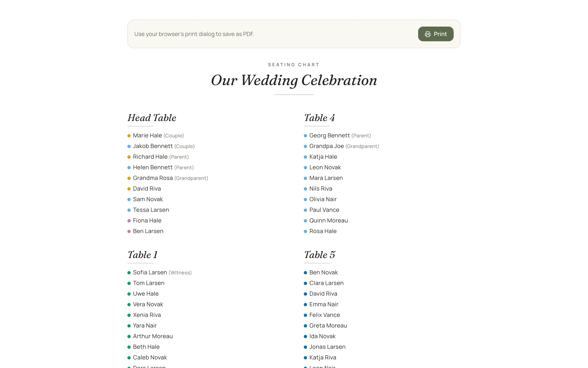Click 'Greta Moreau' guest name
The height and width of the screenshot is (368, 588).
coord(328,326)
